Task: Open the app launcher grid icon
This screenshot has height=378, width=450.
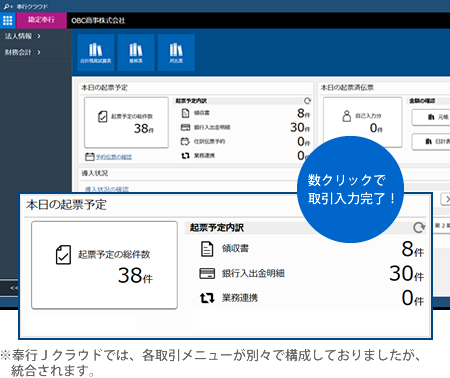Action: (x=7, y=21)
